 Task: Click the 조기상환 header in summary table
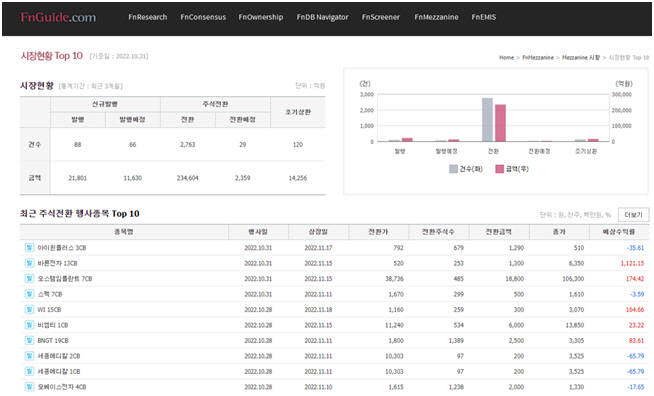click(x=298, y=112)
